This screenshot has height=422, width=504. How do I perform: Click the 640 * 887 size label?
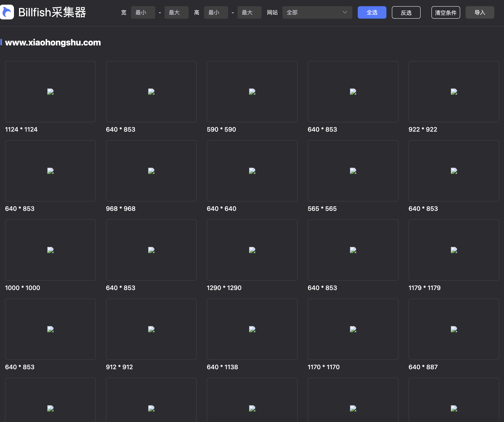(x=423, y=367)
